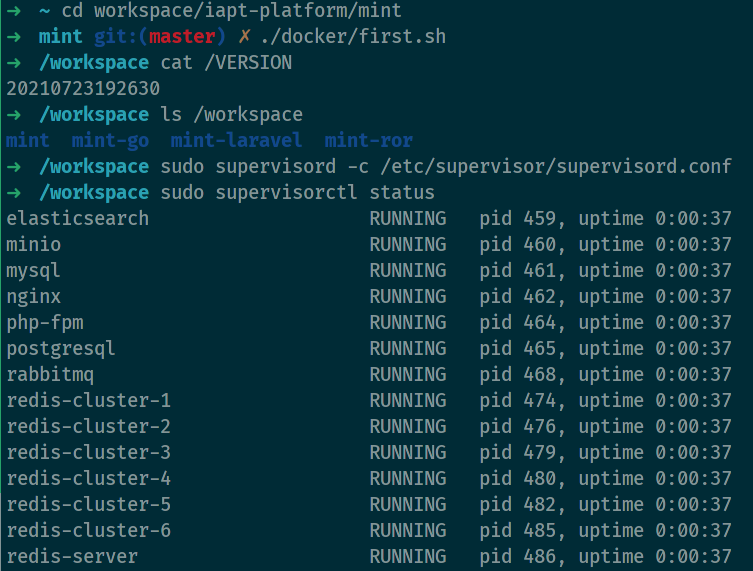
Task: Click the postgresql process name
Action: [61, 349]
